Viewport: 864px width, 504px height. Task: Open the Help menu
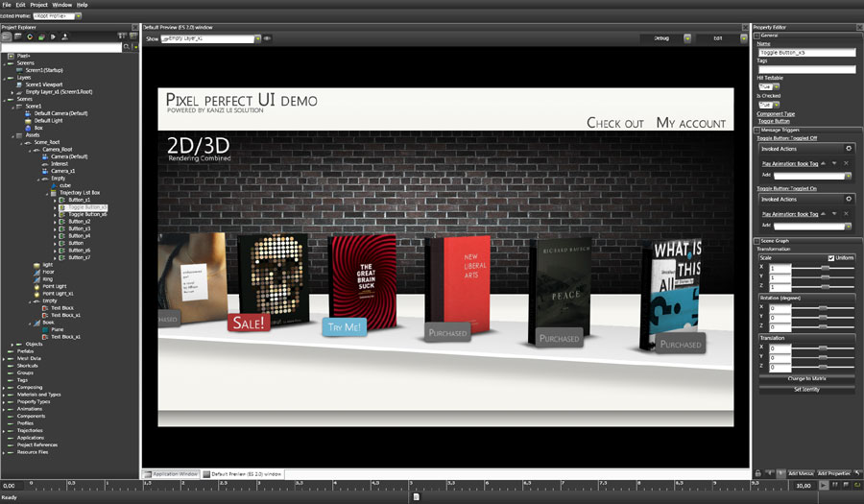83,5
